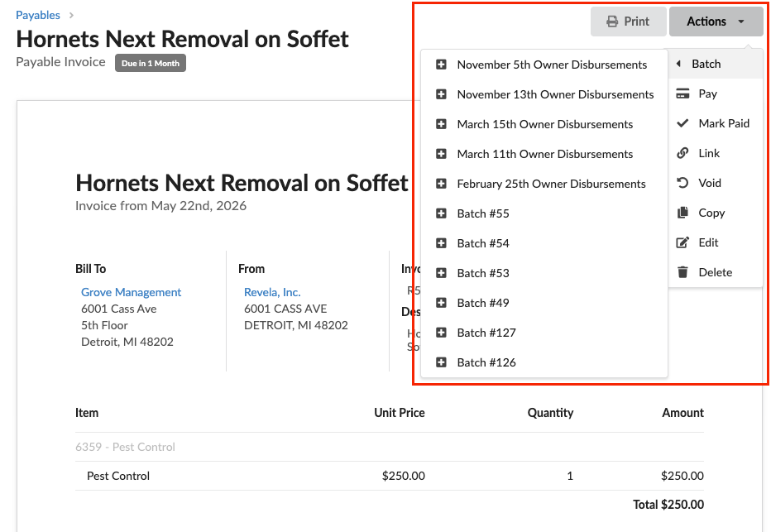Click the credit card Pay icon
The width and height of the screenshot is (771, 532).
(x=682, y=94)
